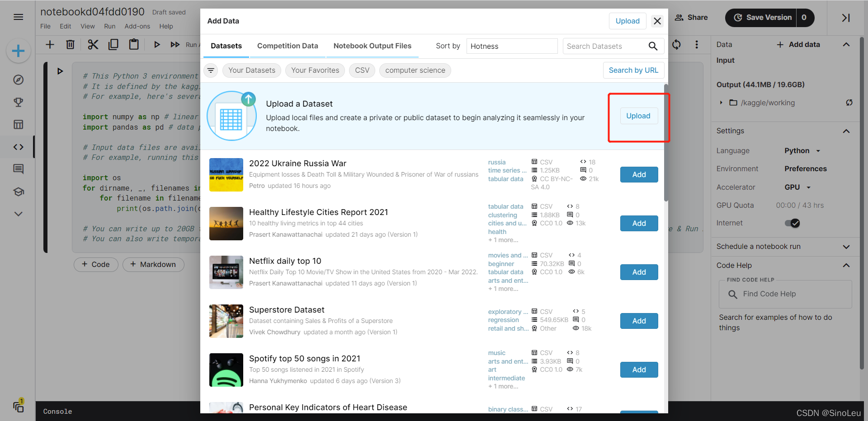Click the Find Code Help search field

coord(785,294)
